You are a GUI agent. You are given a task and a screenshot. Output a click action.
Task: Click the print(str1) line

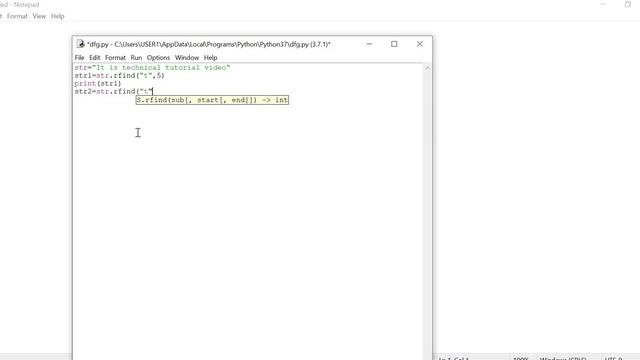coord(98,83)
